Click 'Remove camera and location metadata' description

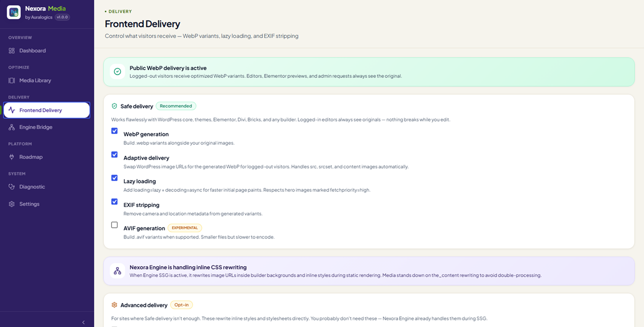(x=193, y=214)
